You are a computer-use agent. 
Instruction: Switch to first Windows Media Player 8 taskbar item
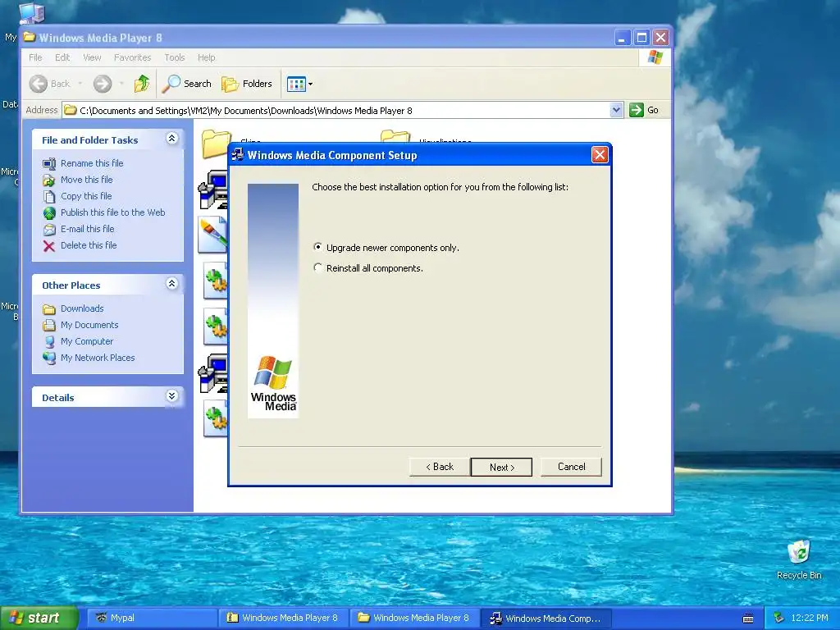click(x=283, y=618)
